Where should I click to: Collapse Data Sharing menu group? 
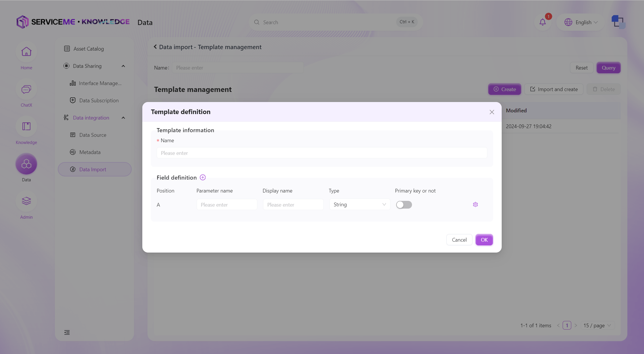pos(123,66)
